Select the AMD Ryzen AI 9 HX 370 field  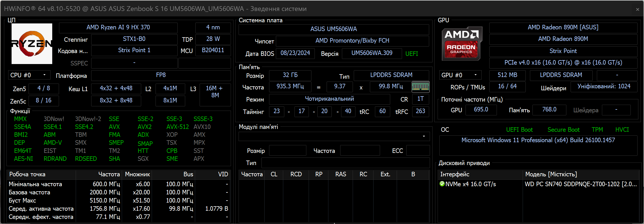click(118, 27)
